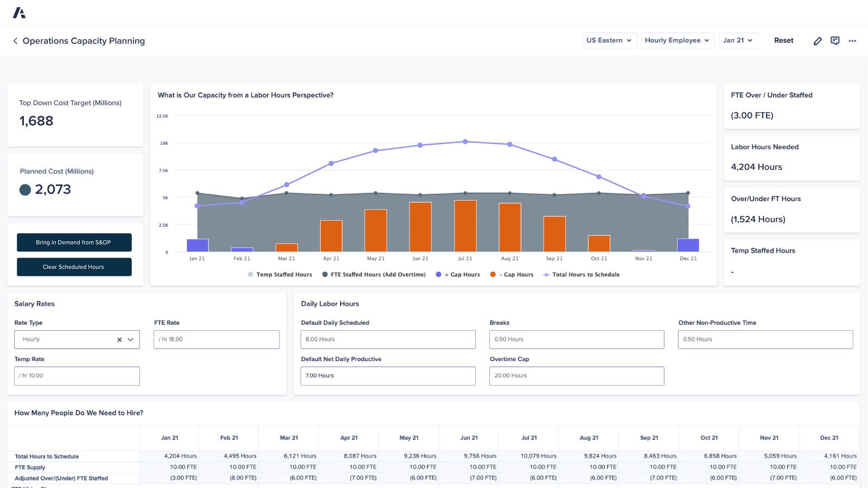Open the ellipsis overflow menu

852,41
